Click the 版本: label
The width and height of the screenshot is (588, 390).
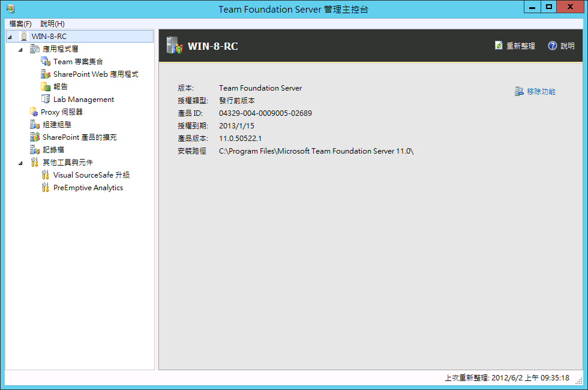[185, 88]
